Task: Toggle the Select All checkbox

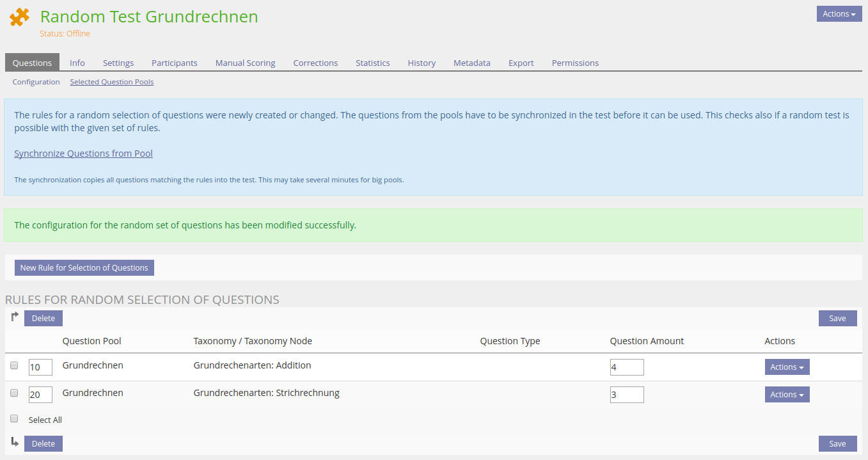Action: pos(14,419)
